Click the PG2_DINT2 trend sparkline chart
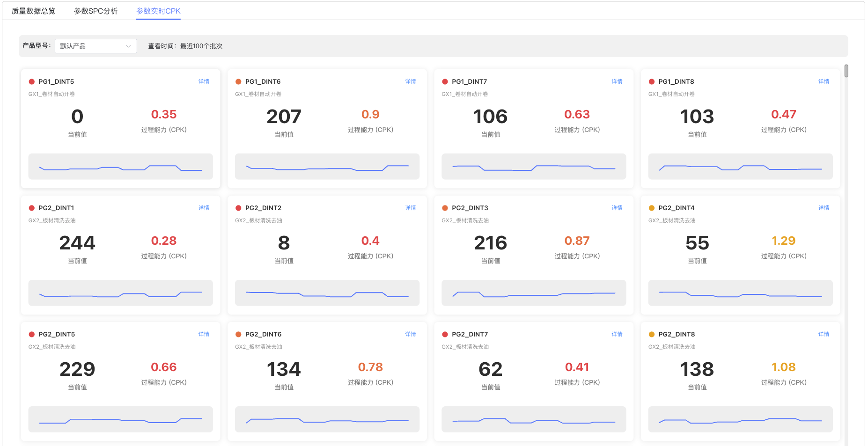868x446 pixels. (327, 293)
